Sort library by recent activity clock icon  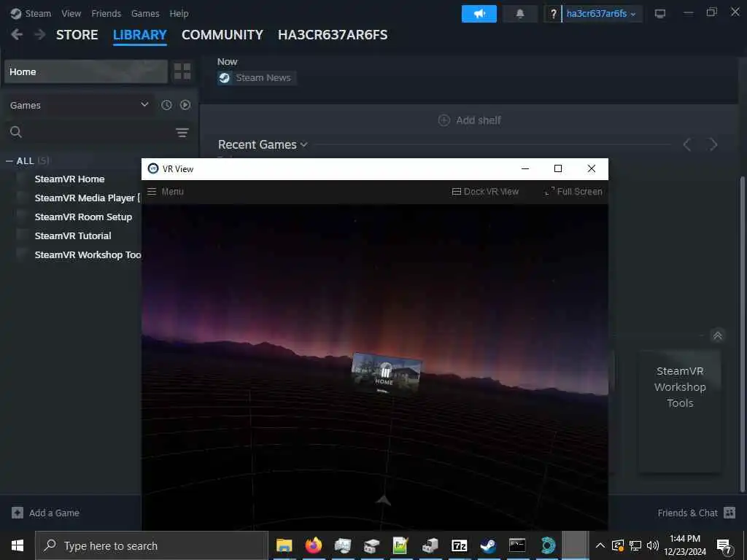[166, 105]
